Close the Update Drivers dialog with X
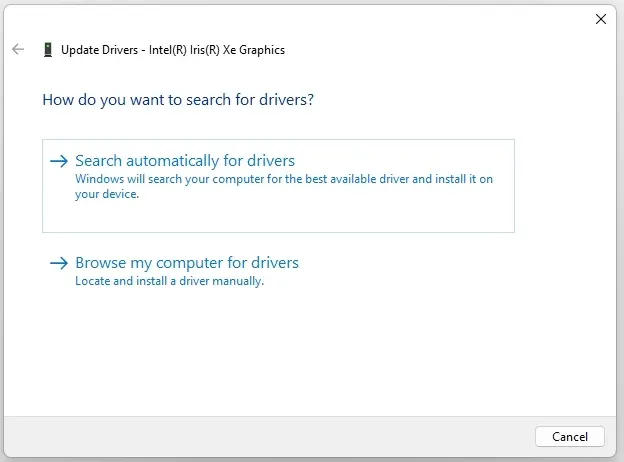Image resolution: width=624 pixels, height=462 pixels. click(600, 18)
